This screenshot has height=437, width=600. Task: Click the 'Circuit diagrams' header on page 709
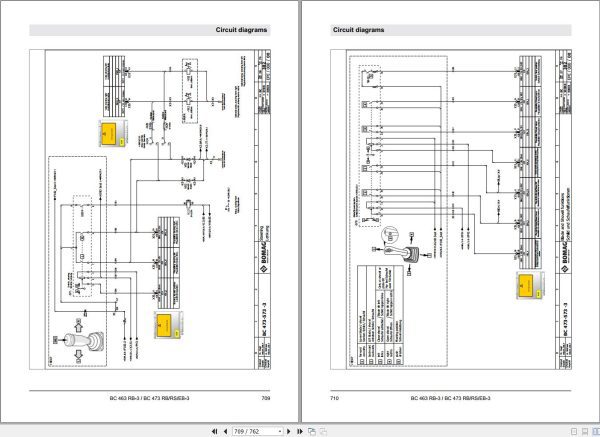pyautogui.click(x=241, y=30)
